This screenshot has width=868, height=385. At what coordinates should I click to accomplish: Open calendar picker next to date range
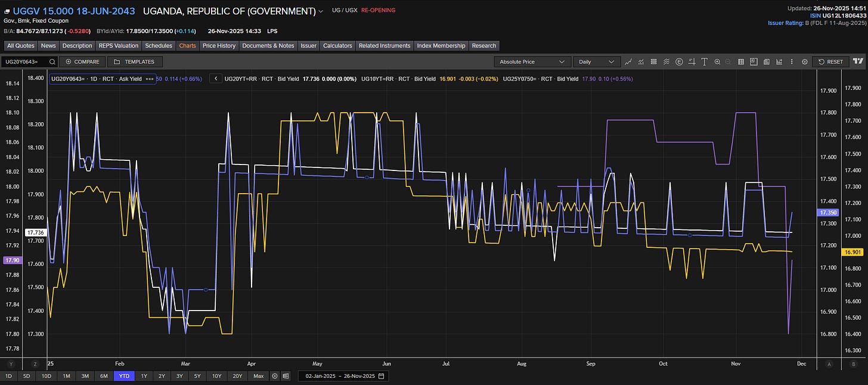coord(381,376)
